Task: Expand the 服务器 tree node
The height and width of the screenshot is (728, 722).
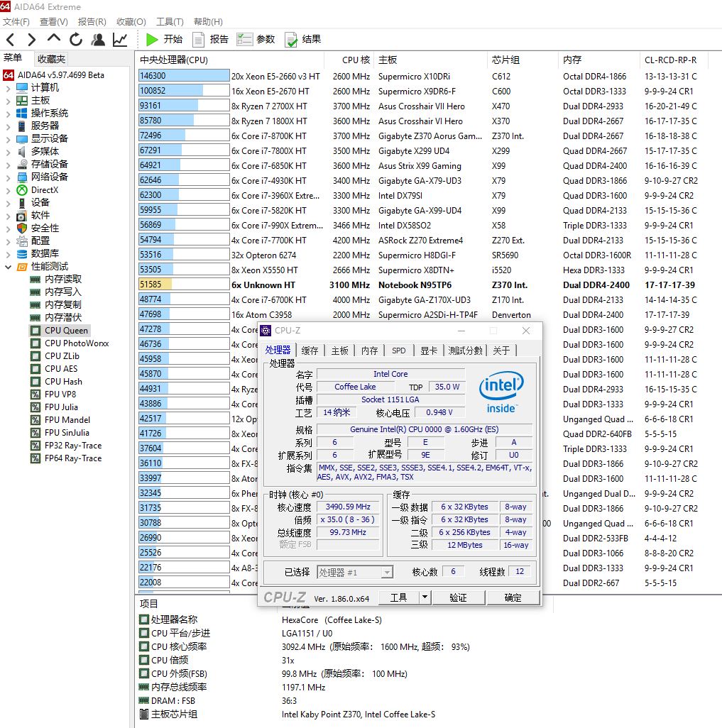Action: [7, 126]
